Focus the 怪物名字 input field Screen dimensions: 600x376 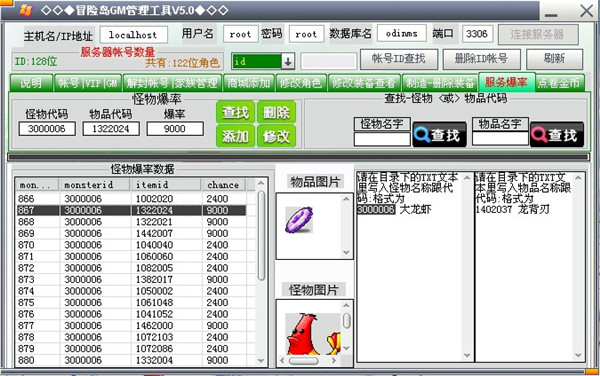[x=382, y=139]
